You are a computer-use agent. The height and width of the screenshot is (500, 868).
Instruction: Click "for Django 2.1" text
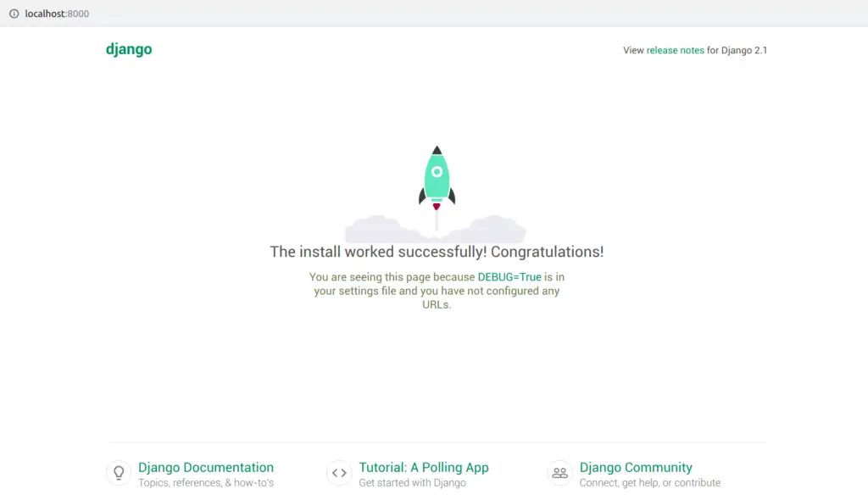coord(737,50)
